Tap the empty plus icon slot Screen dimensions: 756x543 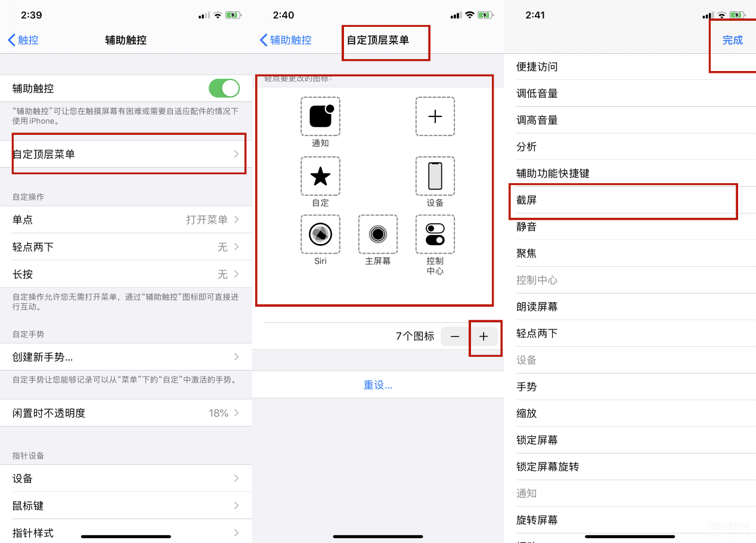(x=435, y=116)
